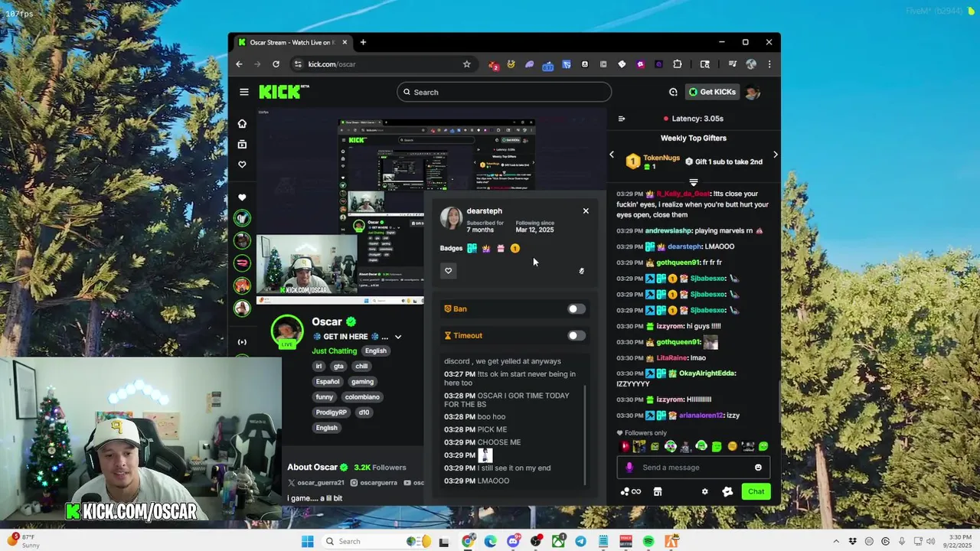This screenshot has height=551, width=980.
Task: Open the emoji picker in message box
Action: pos(758,468)
